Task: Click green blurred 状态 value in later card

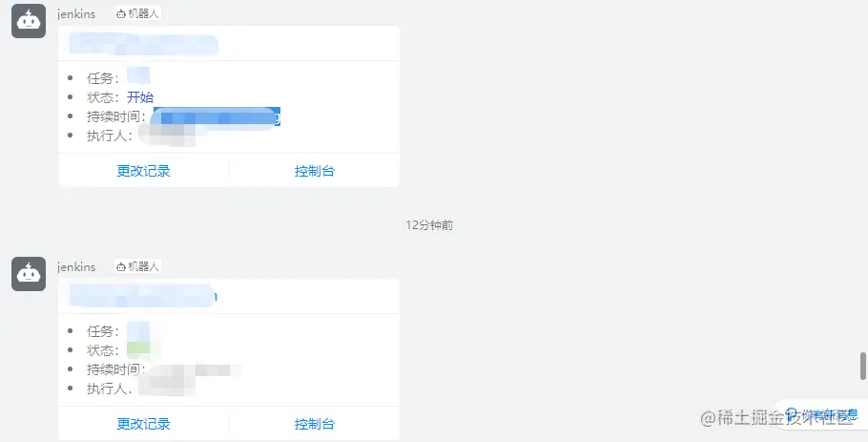Action: tap(138, 349)
